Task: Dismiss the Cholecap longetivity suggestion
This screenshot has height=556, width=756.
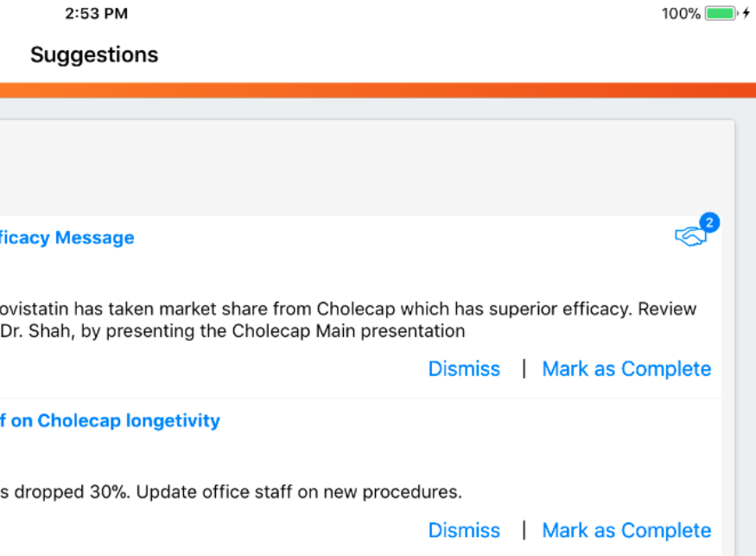Action: 464,530
